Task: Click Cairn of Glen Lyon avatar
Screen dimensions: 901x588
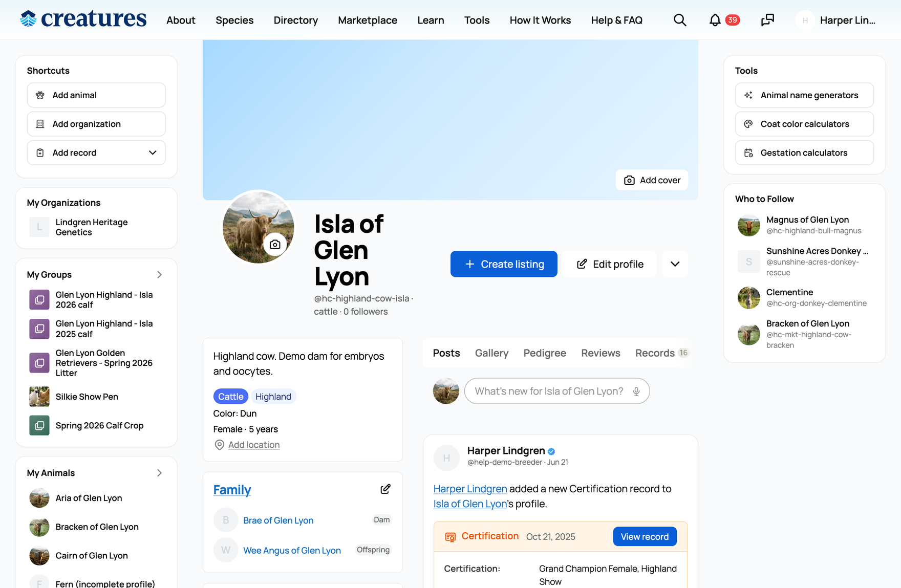Action: [x=39, y=556]
